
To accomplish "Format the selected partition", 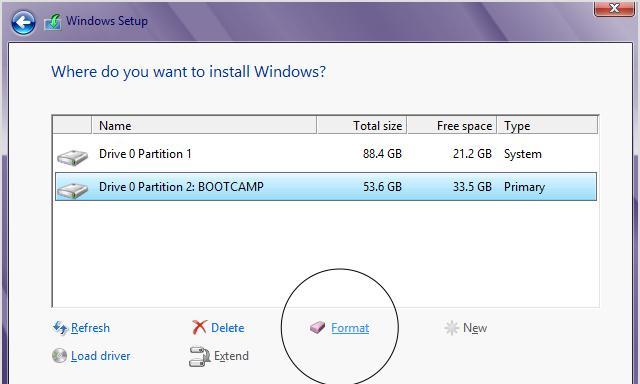I will pos(350,328).
